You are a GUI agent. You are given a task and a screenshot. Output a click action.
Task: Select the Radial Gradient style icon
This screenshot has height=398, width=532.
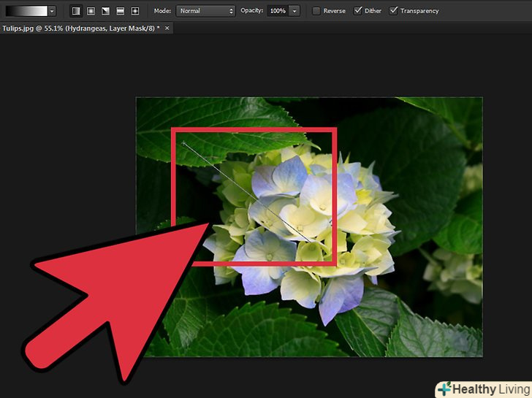[x=91, y=11]
